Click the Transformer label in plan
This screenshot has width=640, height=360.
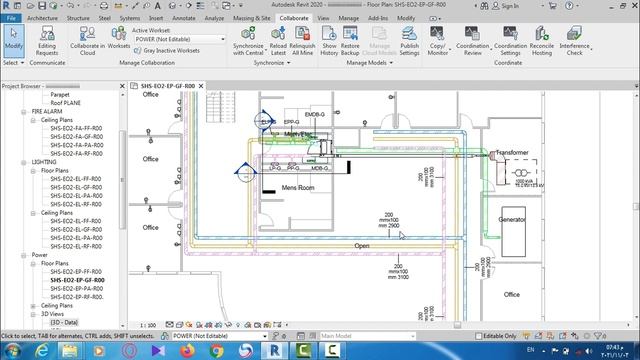coord(512,152)
